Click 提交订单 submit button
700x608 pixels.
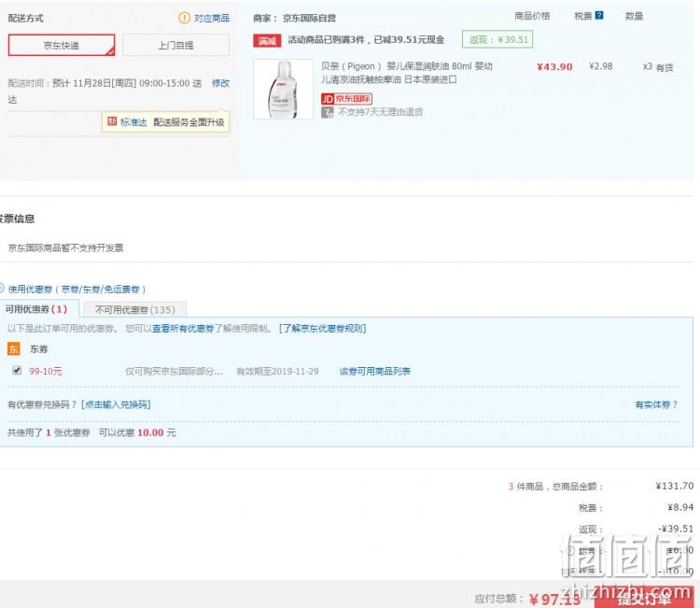click(x=644, y=599)
